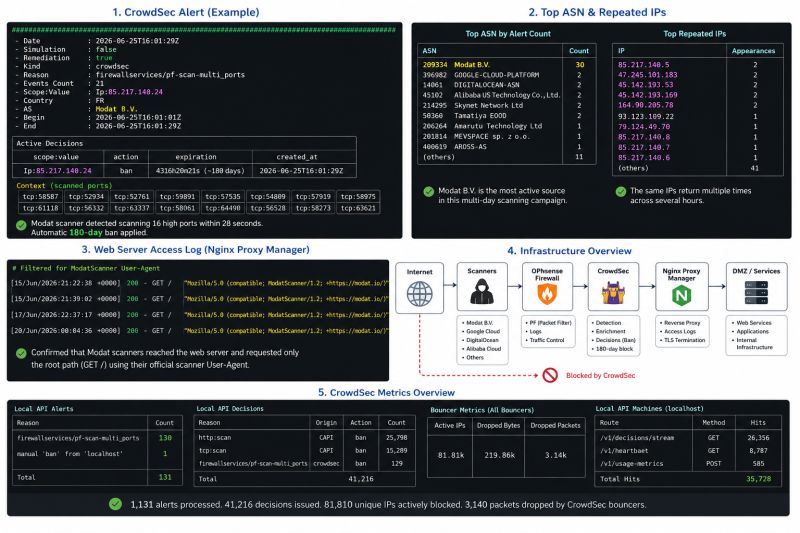Click repeated IP '93.123.109.22'
Viewport: 800px width, 533px height.
pos(645,116)
